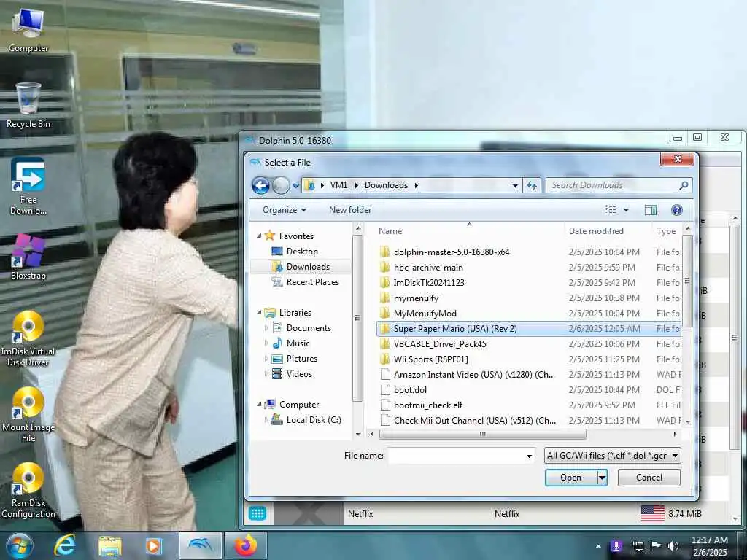Screen dimensions: 747x560
Task: Click the taskbar clock showing 12:17 AM
Action: tap(710, 546)
